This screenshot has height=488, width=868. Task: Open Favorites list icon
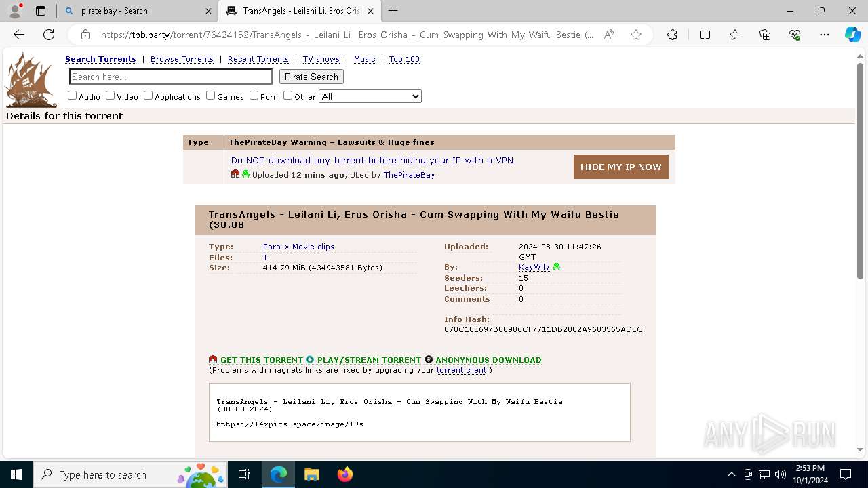[x=735, y=35]
